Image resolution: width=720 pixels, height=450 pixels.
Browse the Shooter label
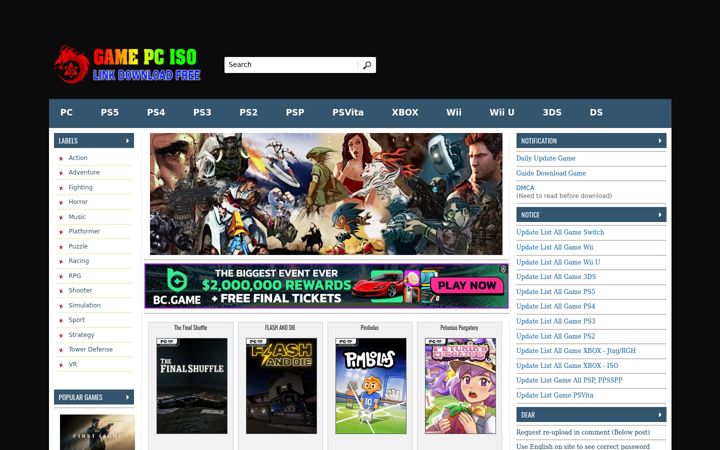[x=80, y=291]
